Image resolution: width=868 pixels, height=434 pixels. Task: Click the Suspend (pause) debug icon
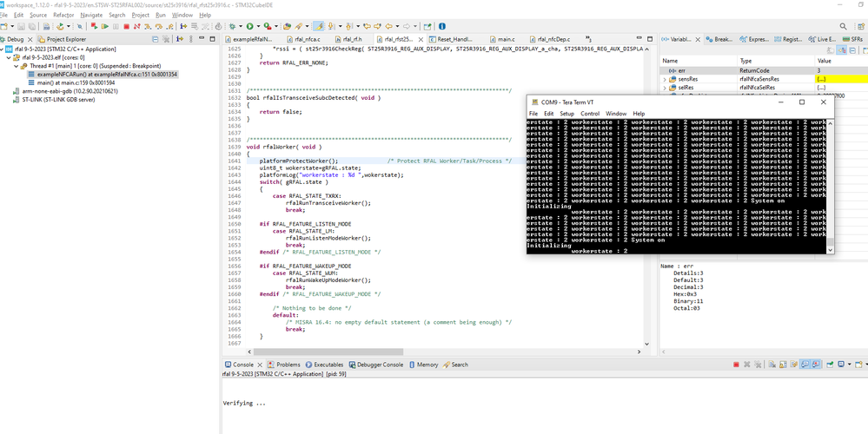pos(116,26)
